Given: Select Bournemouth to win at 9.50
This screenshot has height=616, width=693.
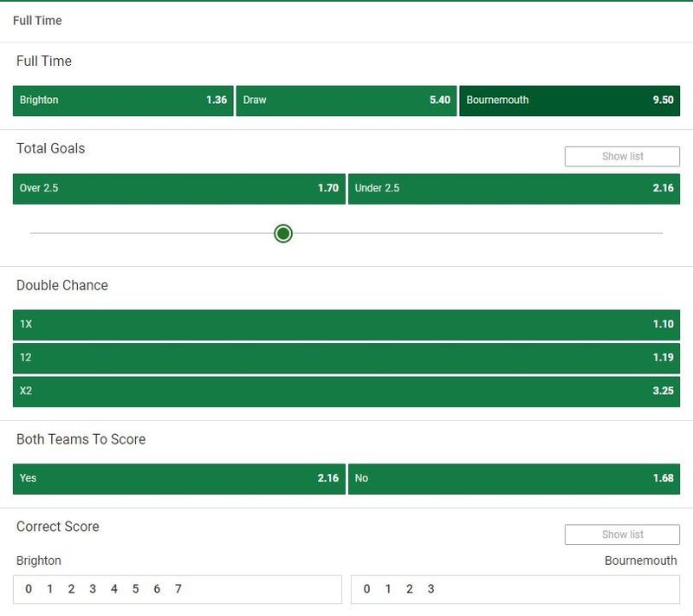Looking at the screenshot, I should click(570, 101).
